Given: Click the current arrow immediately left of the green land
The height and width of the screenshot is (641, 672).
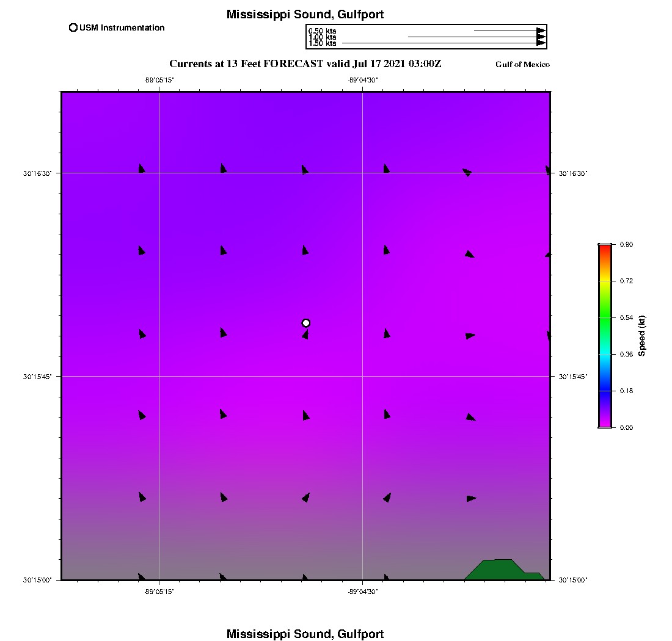Looking at the screenshot, I should [x=386, y=576].
